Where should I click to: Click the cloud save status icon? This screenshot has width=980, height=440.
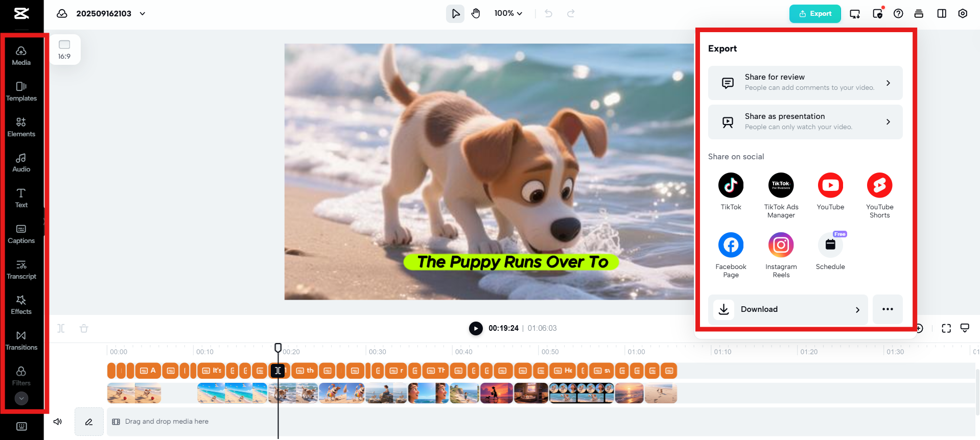[62, 13]
